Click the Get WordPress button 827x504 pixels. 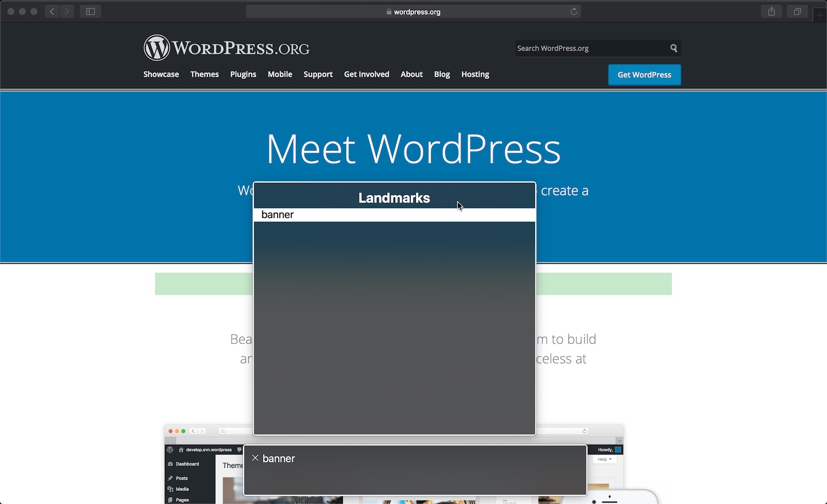tap(644, 75)
